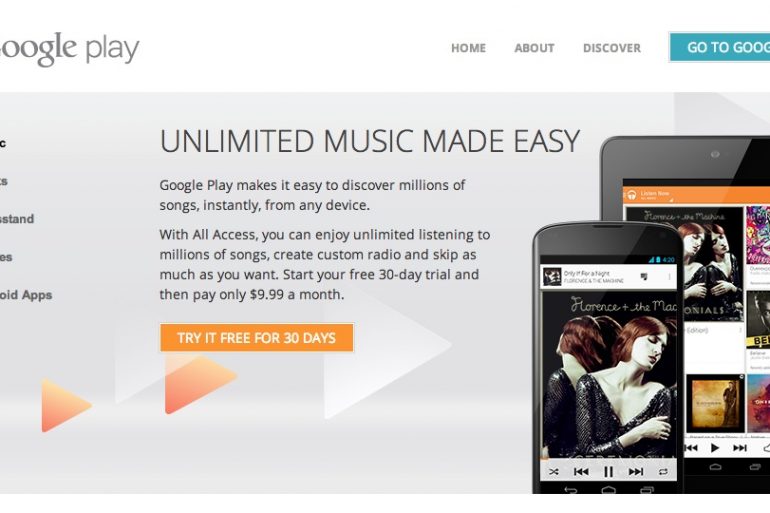Click the play icon on the tablet player
Image resolution: width=770 pixels, height=513 pixels.
[x=715, y=448]
